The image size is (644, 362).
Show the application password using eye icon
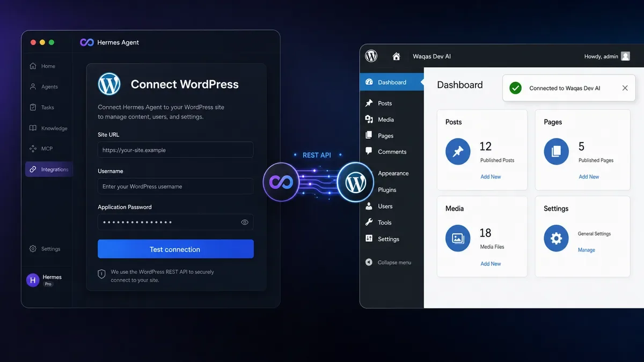[x=245, y=222]
